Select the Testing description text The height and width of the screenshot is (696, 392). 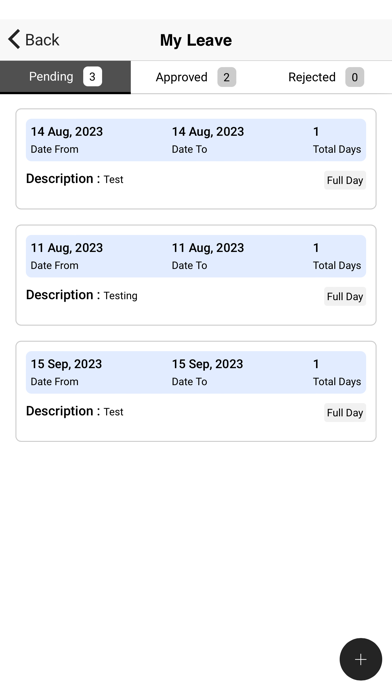tap(120, 296)
